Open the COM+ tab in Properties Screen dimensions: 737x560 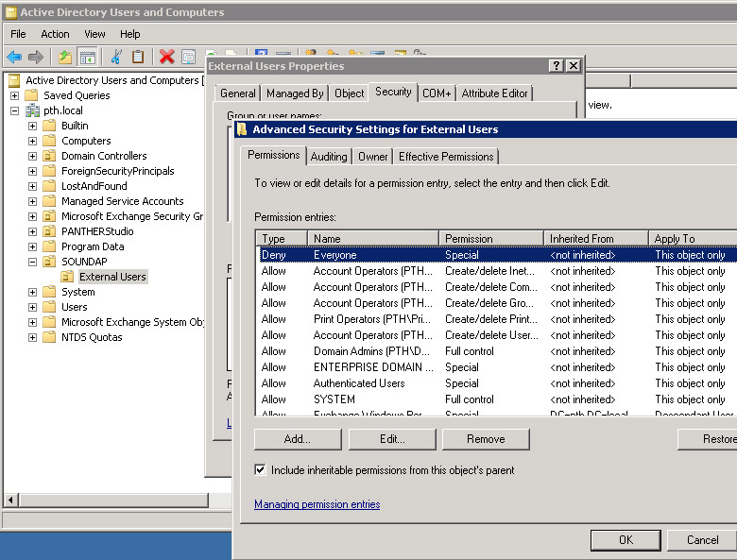(437, 93)
